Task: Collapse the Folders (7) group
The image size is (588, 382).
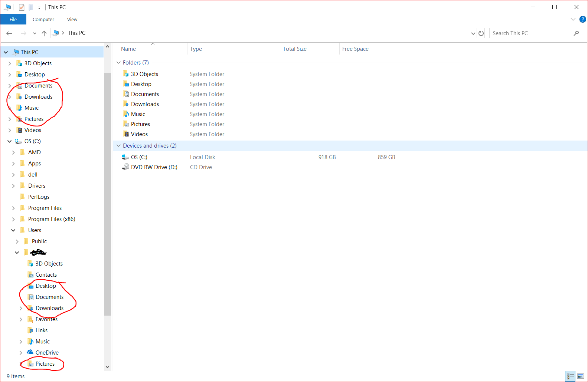Action: (119, 63)
